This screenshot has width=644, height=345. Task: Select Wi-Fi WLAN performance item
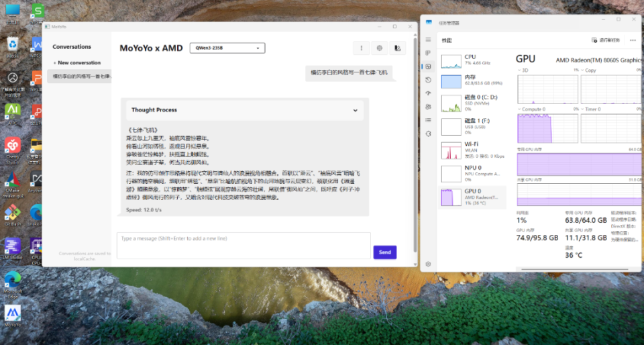point(472,150)
